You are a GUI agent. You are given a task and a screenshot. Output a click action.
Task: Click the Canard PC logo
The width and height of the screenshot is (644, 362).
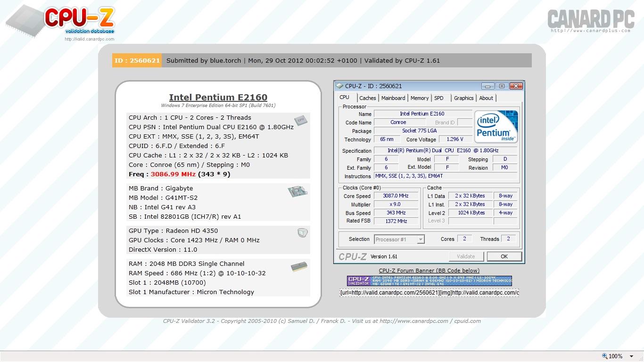pos(591,21)
